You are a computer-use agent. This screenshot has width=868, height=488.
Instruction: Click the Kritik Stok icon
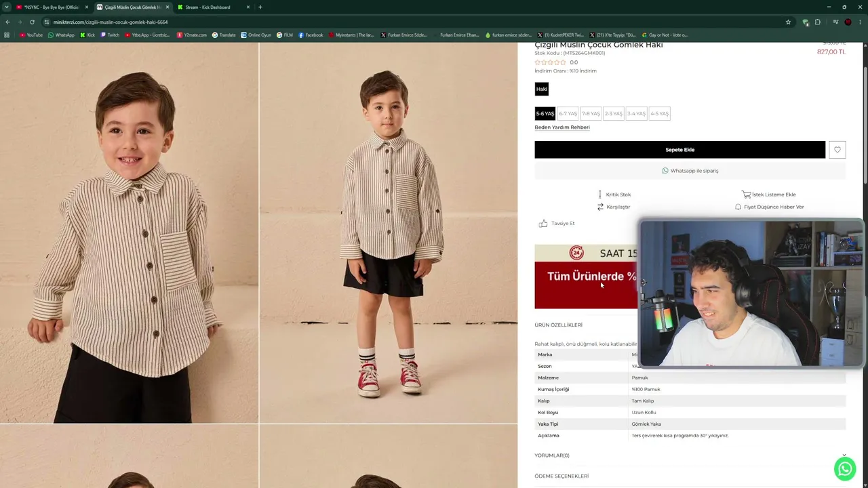[600, 195]
